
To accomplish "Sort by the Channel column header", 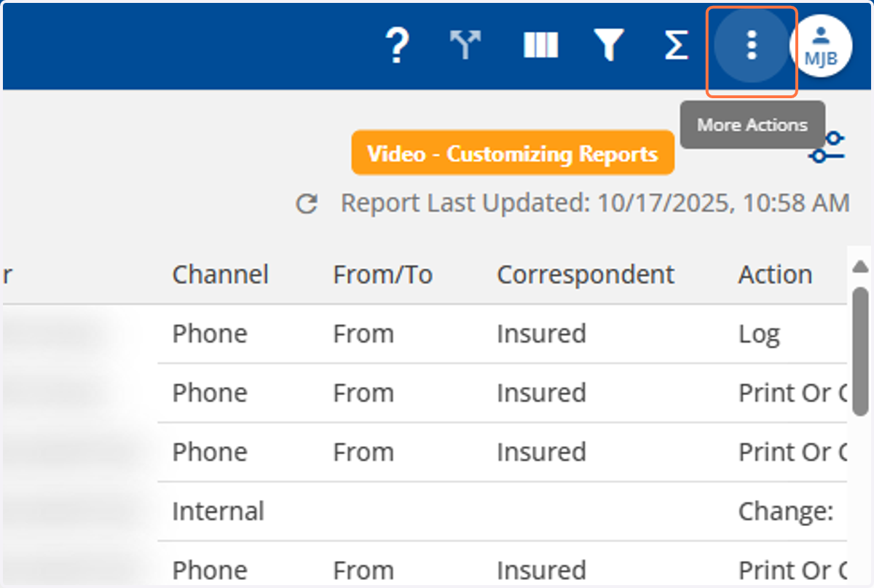I will click(220, 274).
